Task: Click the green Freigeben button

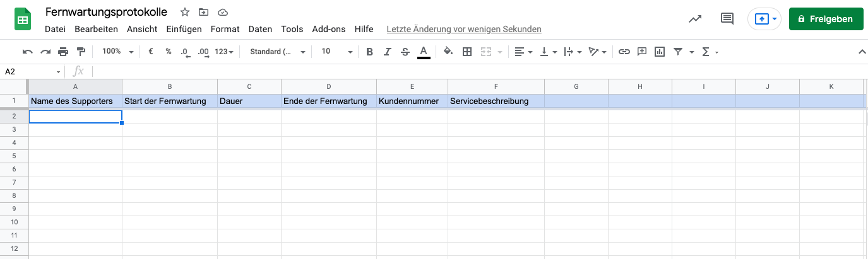Action: pos(825,19)
